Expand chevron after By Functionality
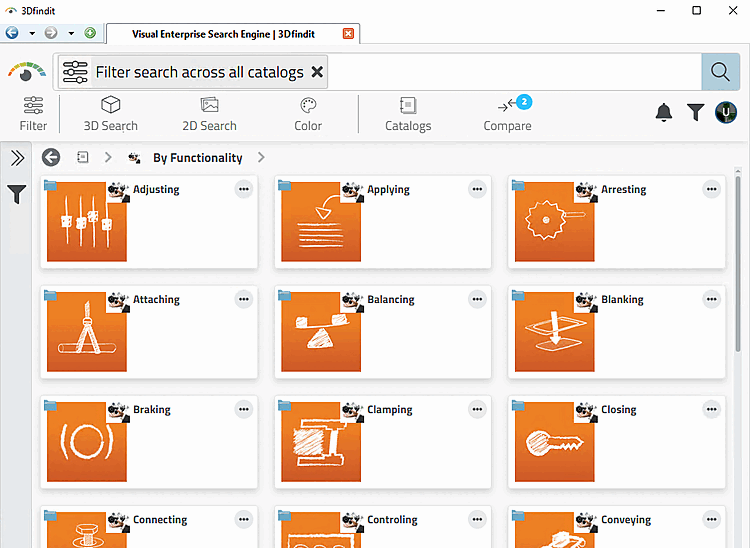 pos(261,158)
